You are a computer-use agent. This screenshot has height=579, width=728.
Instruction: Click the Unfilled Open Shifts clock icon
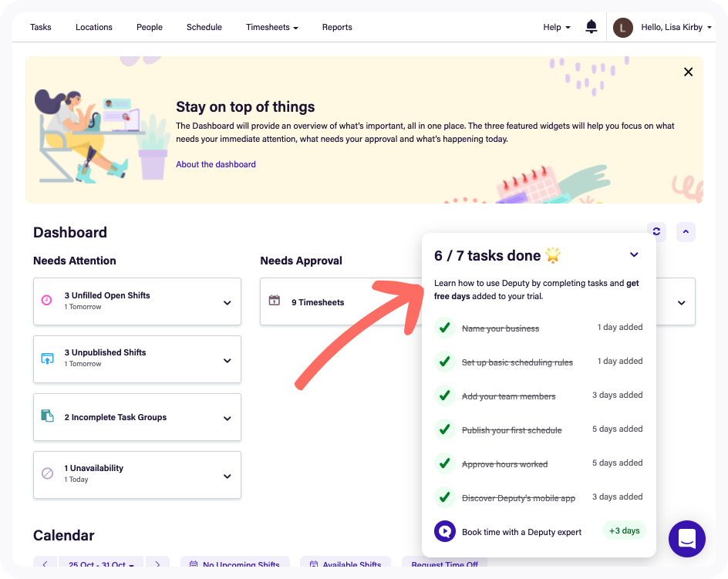47,301
